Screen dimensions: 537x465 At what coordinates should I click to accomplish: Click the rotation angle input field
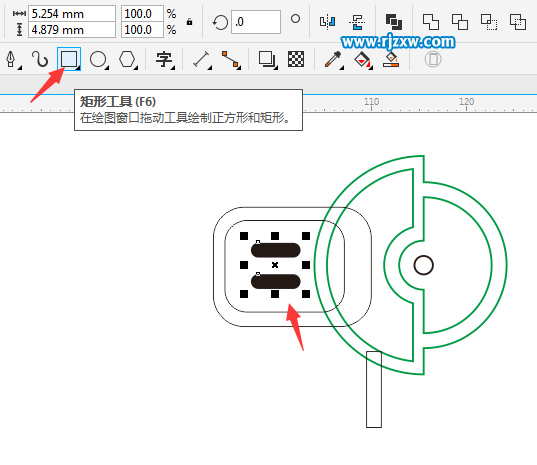tap(256, 22)
